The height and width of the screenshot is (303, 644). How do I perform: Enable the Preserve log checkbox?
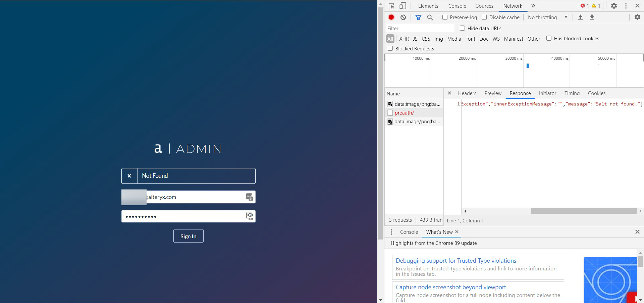(445, 17)
